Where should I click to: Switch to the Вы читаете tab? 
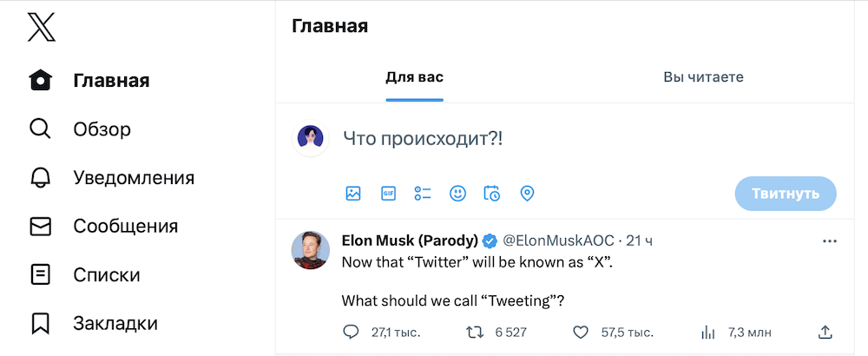coord(703,77)
